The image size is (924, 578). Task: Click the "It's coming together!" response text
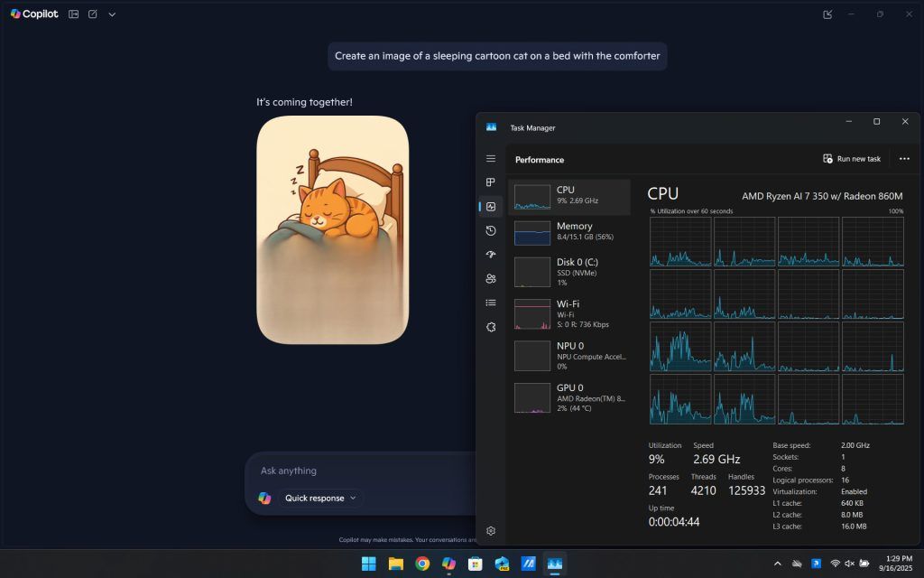[x=304, y=102]
